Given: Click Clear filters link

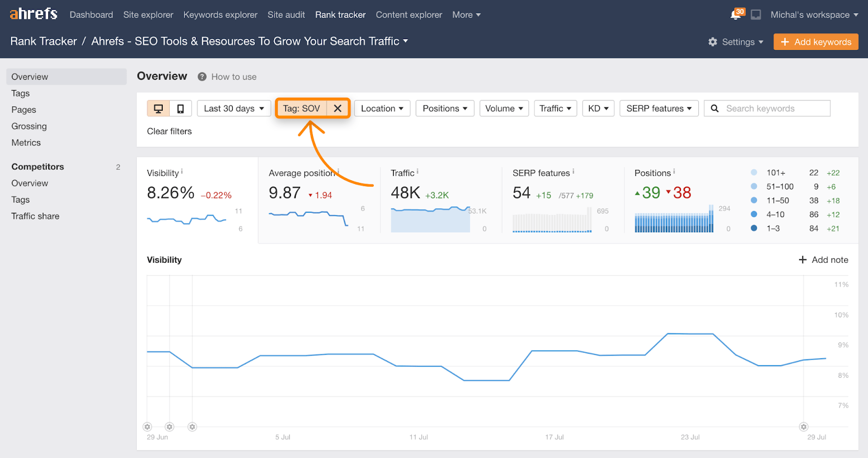Looking at the screenshot, I should tap(169, 131).
